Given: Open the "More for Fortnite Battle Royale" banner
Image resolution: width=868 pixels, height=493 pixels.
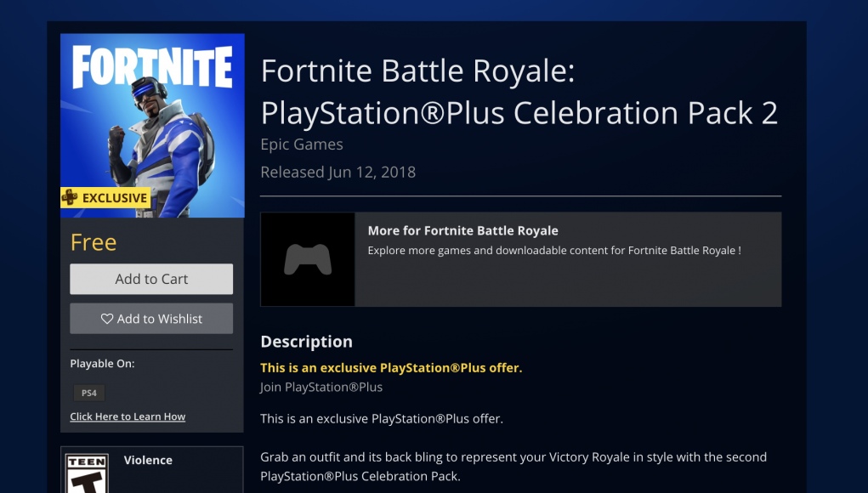Looking at the screenshot, I should [521, 258].
